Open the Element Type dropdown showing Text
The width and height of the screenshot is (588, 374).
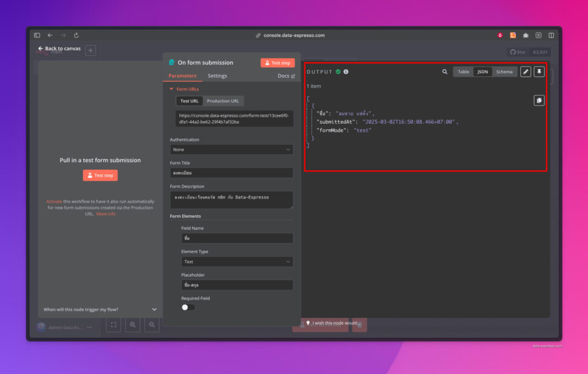pyautogui.click(x=237, y=261)
